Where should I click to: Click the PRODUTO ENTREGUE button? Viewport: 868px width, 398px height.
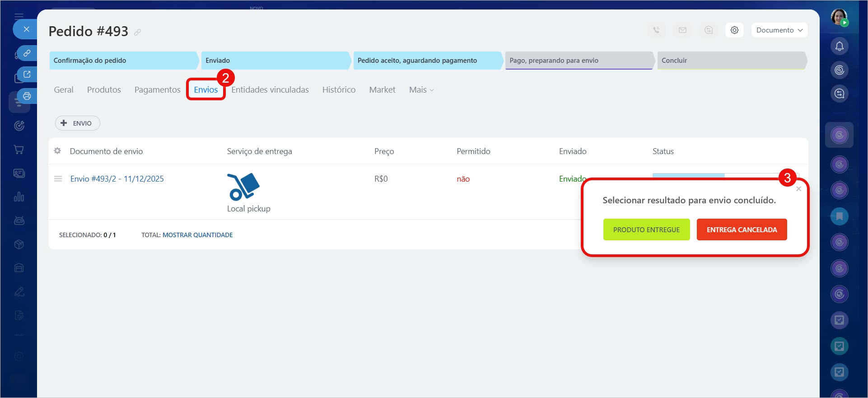pyautogui.click(x=646, y=229)
